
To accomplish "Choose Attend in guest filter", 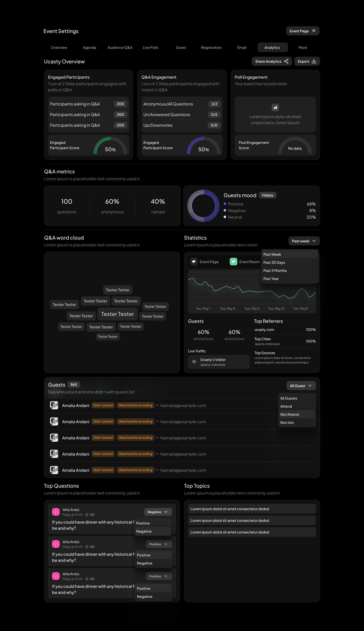I will [297, 406].
